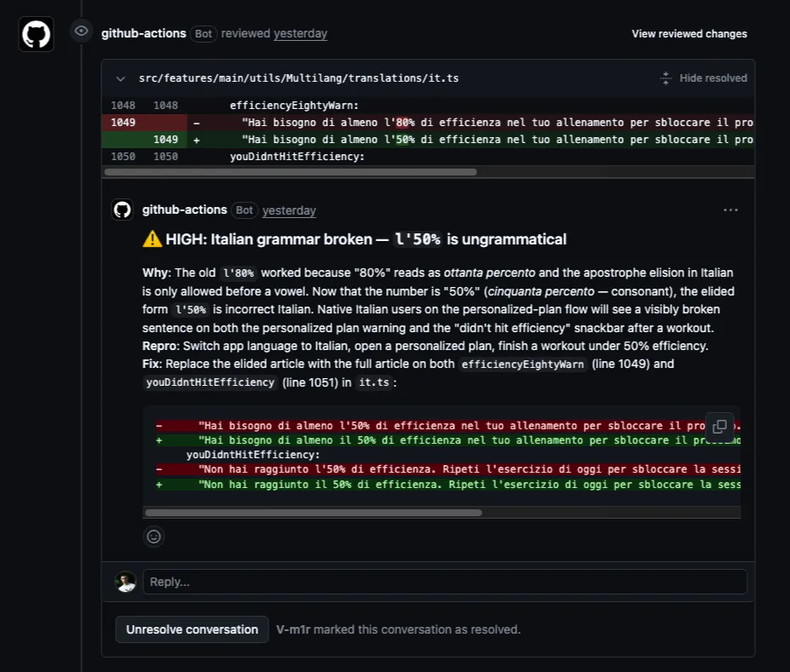Open the github-actions avatar on the comment
The width and height of the screenshot is (790, 672).
[x=122, y=210]
